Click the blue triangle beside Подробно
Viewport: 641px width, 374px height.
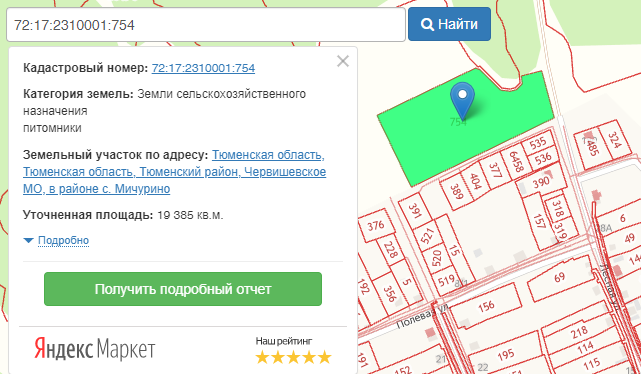coord(28,240)
